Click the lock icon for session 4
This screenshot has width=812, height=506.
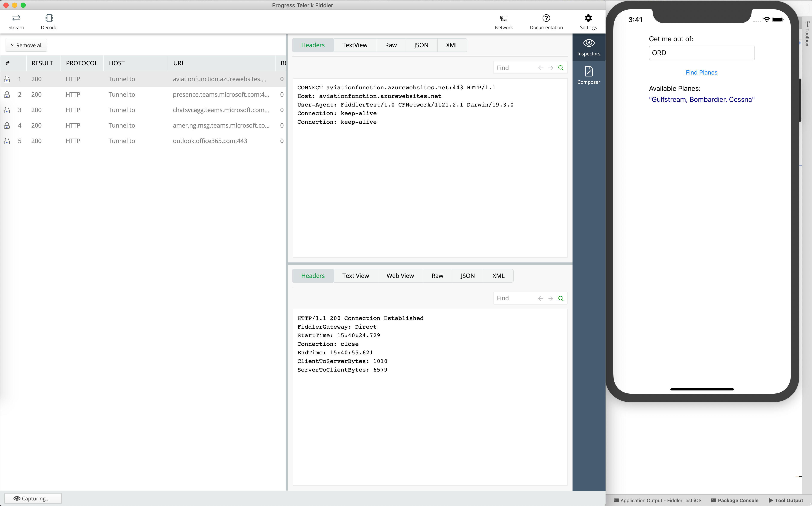7,125
